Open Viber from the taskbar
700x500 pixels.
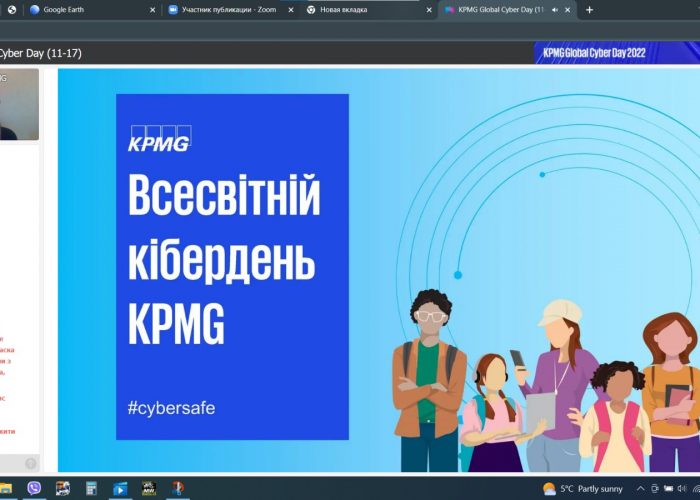pyautogui.click(x=34, y=489)
